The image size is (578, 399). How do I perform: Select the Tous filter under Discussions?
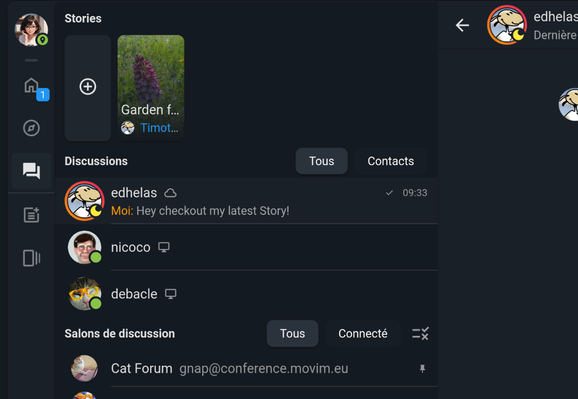(x=321, y=161)
